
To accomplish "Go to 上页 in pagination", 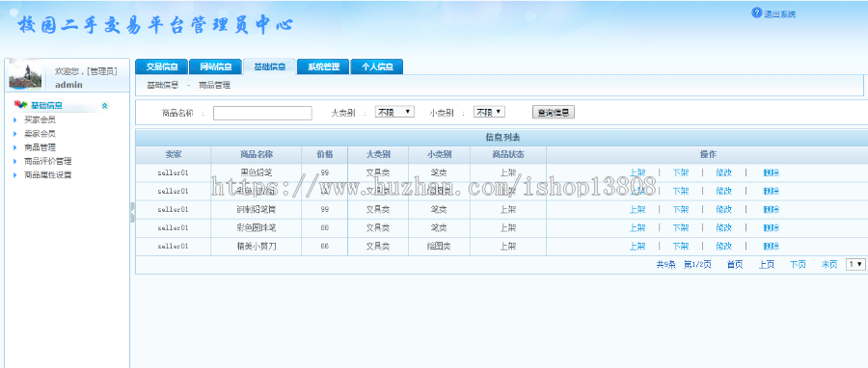I will (x=766, y=265).
